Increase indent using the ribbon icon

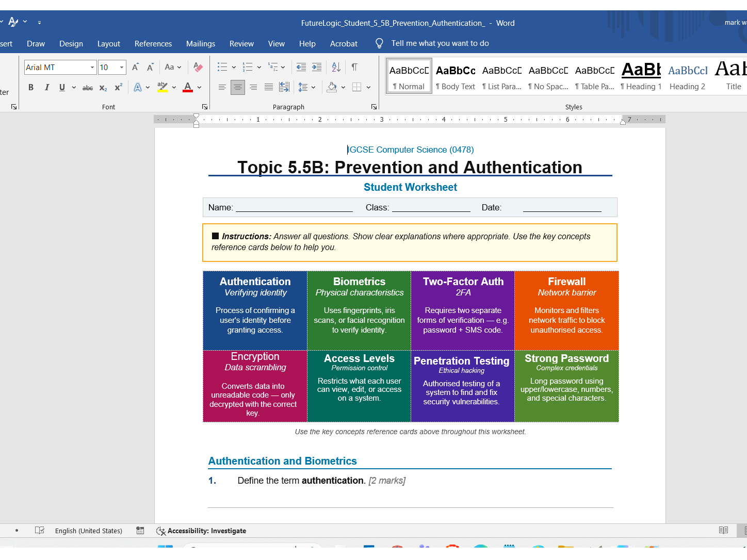(x=317, y=67)
